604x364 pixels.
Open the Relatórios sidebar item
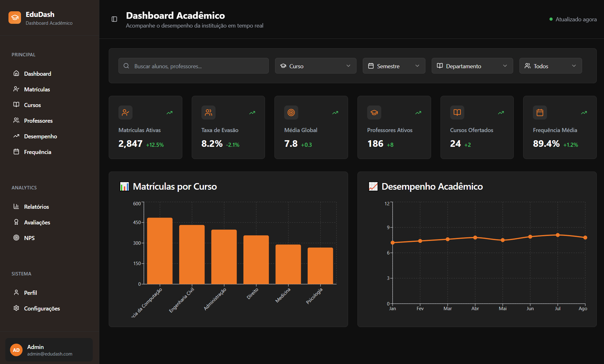coord(36,207)
